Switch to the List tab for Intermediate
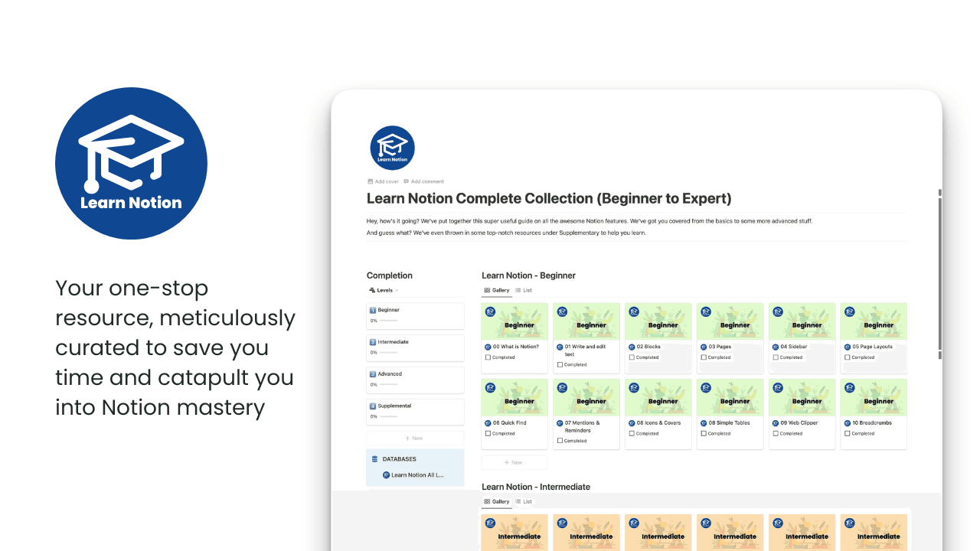Screen dimensions: 980x551 pos(524,501)
